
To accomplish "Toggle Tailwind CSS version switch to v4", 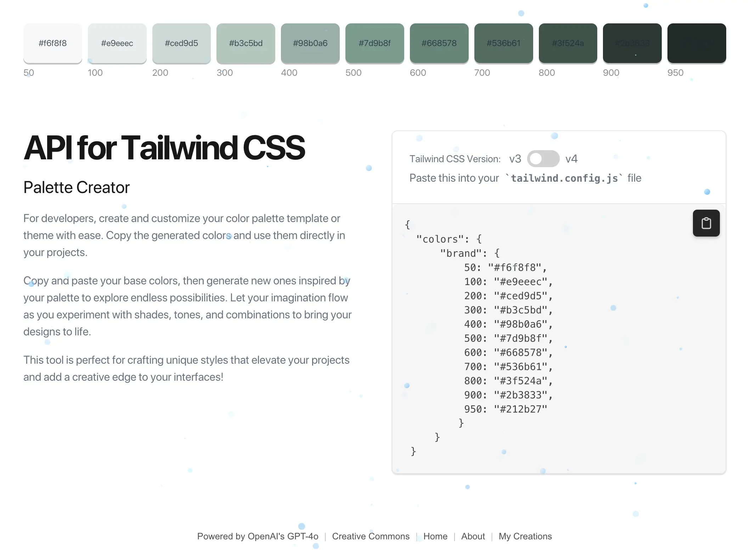I will [x=543, y=159].
